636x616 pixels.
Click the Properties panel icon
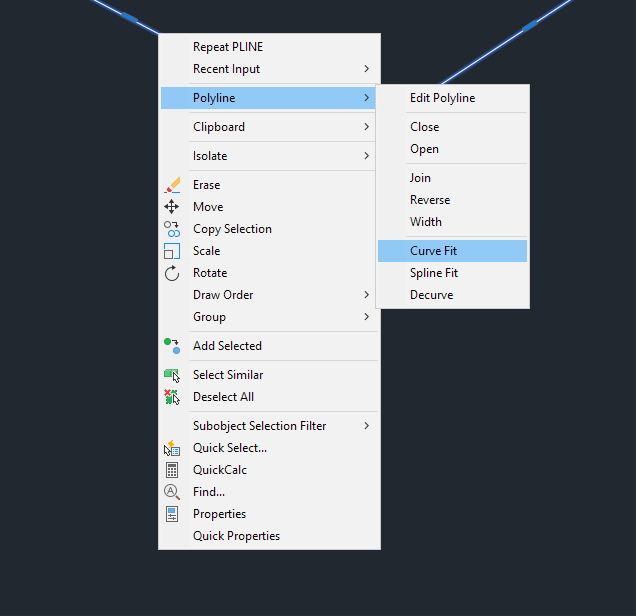[x=172, y=514]
